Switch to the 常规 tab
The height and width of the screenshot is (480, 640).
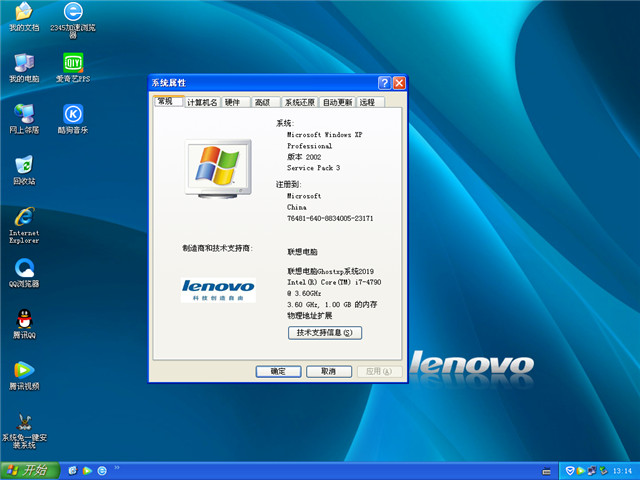coord(168,101)
